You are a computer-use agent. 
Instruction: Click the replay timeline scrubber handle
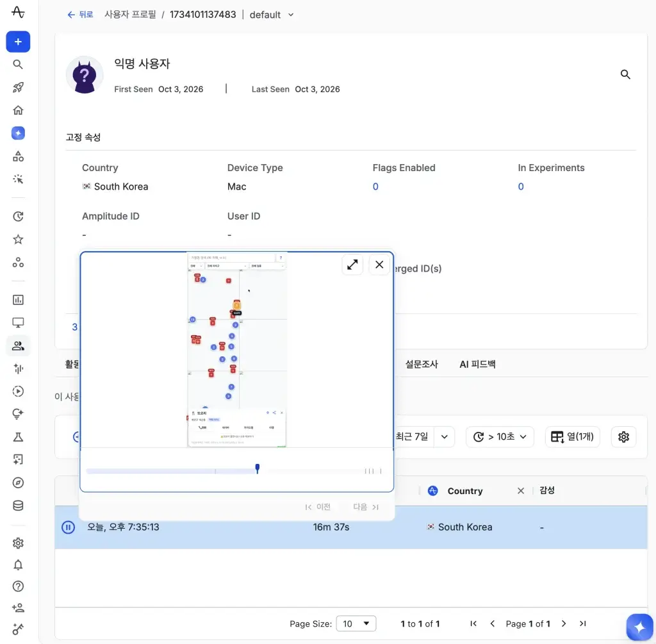pos(258,469)
